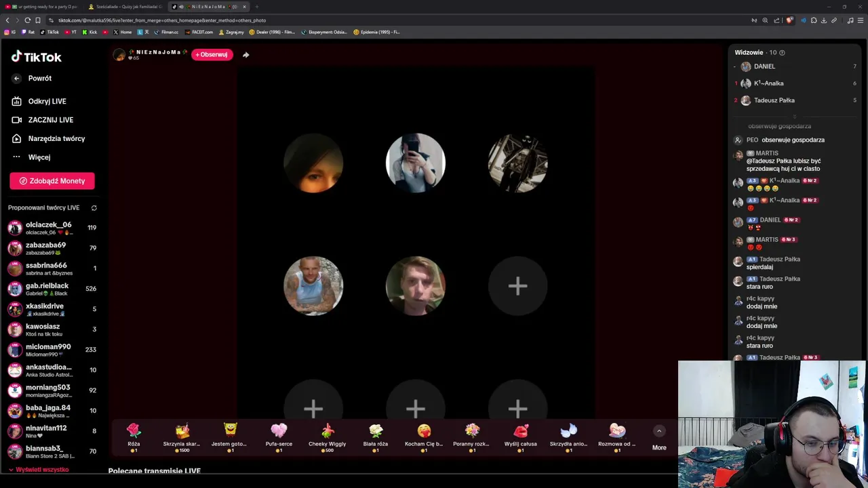The height and width of the screenshot is (488, 868).
Task: Open new browser tab
Action: pyautogui.click(x=257, y=7)
